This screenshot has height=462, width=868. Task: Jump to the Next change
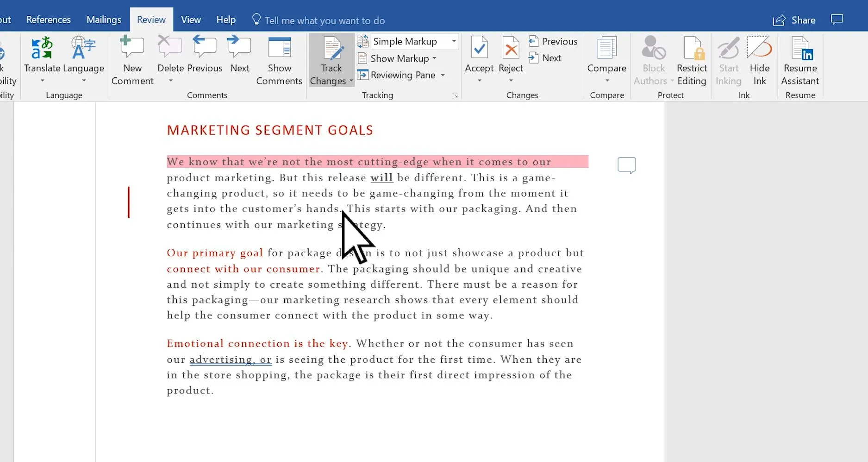(546, 58)
